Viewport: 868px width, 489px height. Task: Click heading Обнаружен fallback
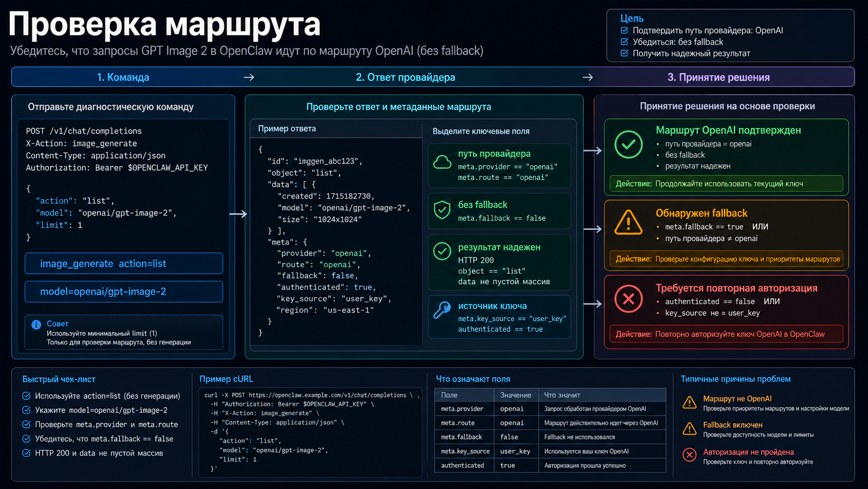(x=701, y=213)
